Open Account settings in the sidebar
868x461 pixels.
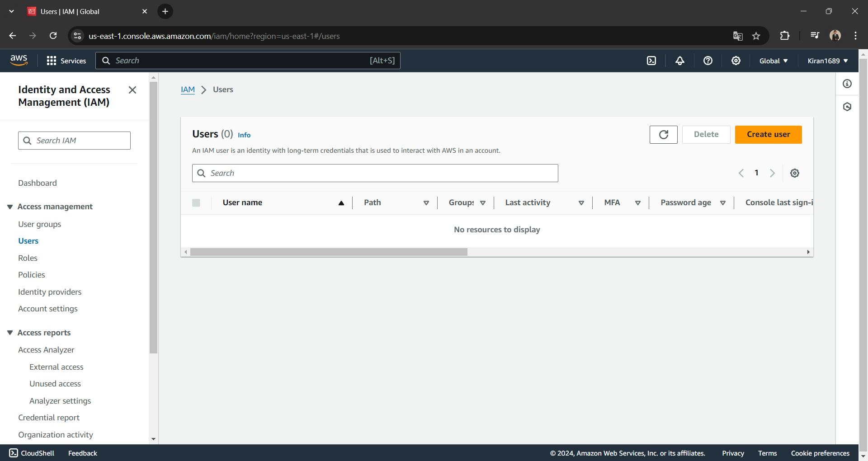pos(48,309)
